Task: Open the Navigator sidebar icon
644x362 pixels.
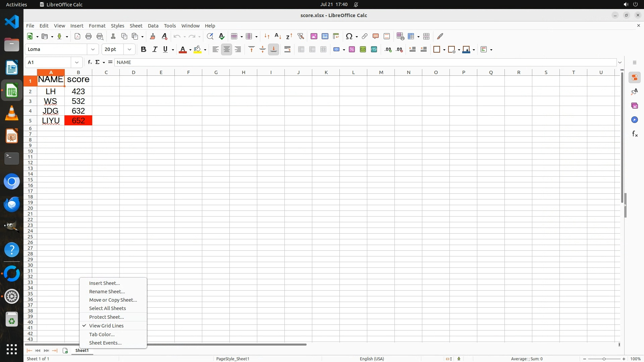Action: pos(635,120)
